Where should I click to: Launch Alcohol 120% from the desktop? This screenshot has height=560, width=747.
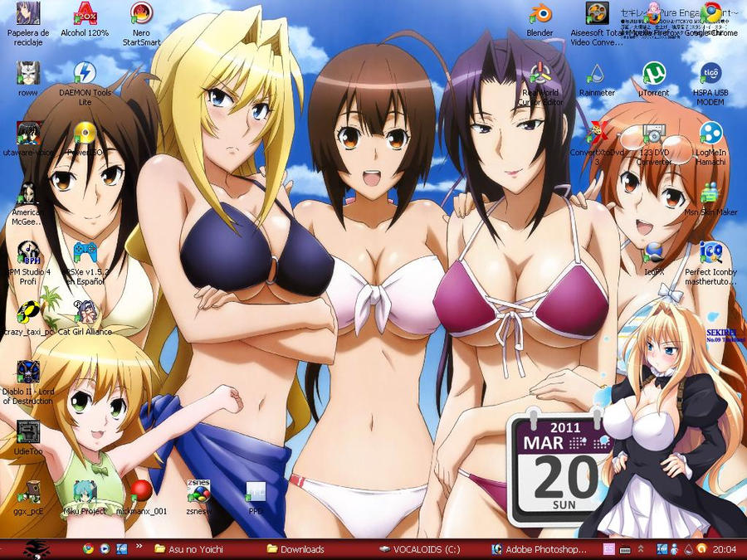pos(85,20)
